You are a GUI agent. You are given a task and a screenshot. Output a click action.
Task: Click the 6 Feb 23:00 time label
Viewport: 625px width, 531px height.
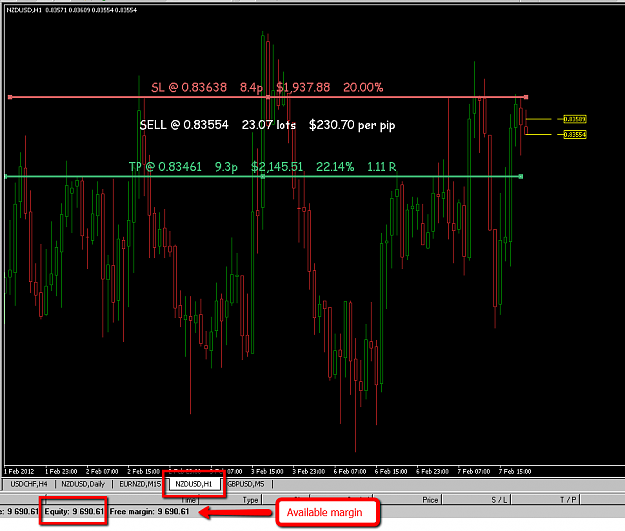coord(432,472)
